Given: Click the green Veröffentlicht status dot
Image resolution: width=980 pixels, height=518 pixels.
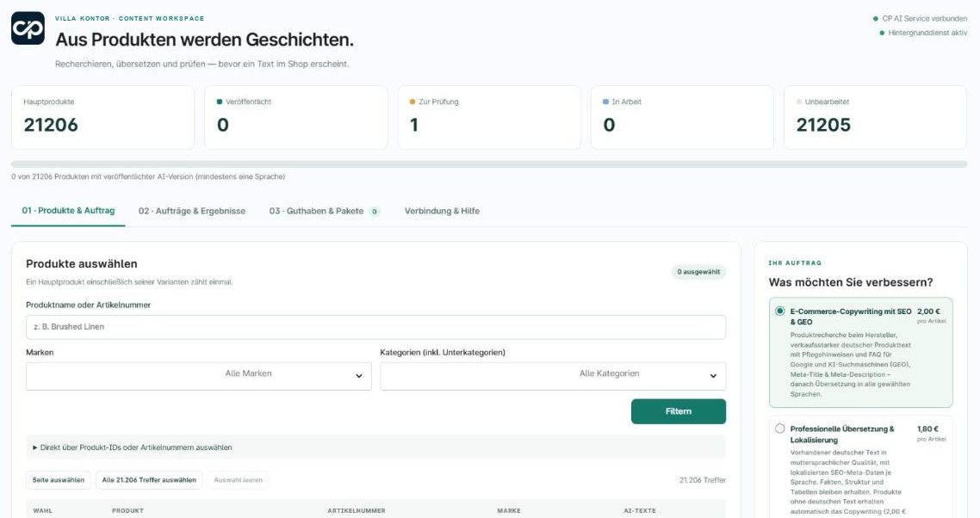Looking at the screenshot, I should click(220, 102).
